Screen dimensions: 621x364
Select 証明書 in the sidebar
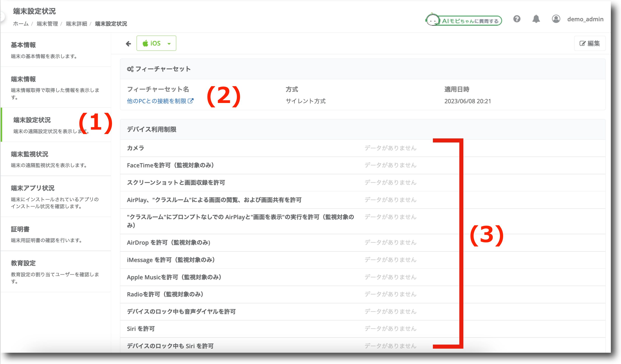pos(56,234)
